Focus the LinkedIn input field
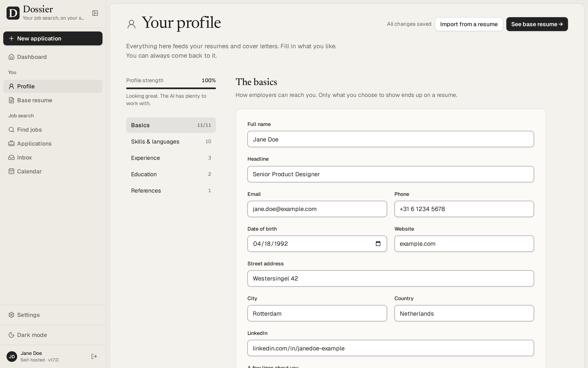The image size is (588, 368). coord(390,348)
